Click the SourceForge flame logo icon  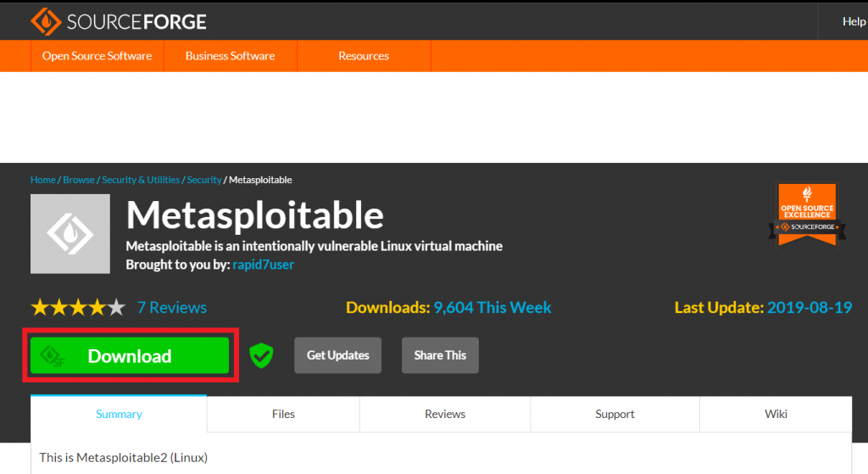pos(46,21)
